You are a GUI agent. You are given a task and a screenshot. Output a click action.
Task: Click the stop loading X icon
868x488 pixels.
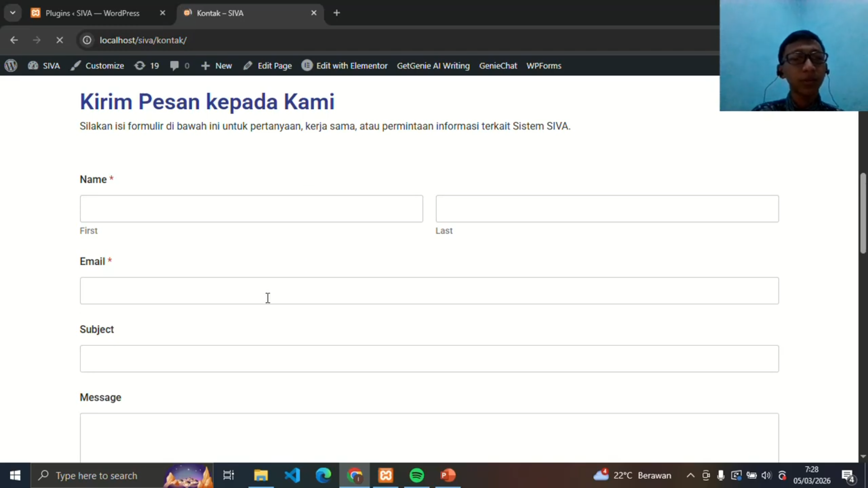[x=59, y=40]
